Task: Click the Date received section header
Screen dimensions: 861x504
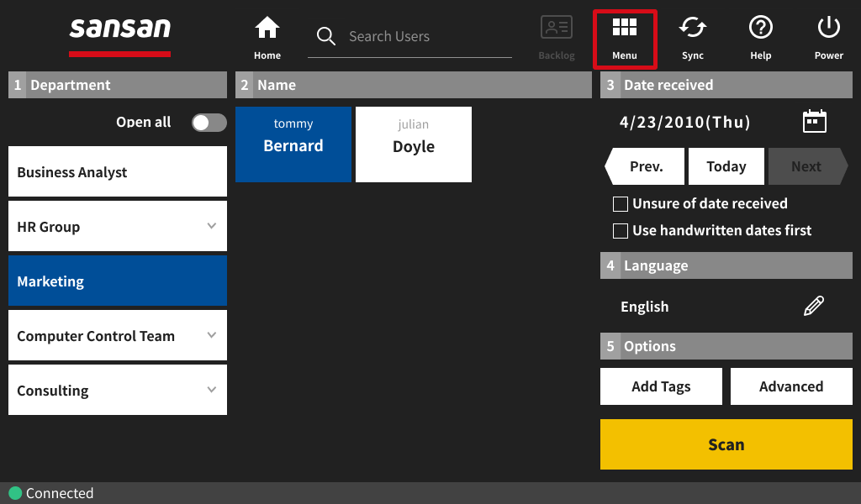Action: click(x=726, y=85)
